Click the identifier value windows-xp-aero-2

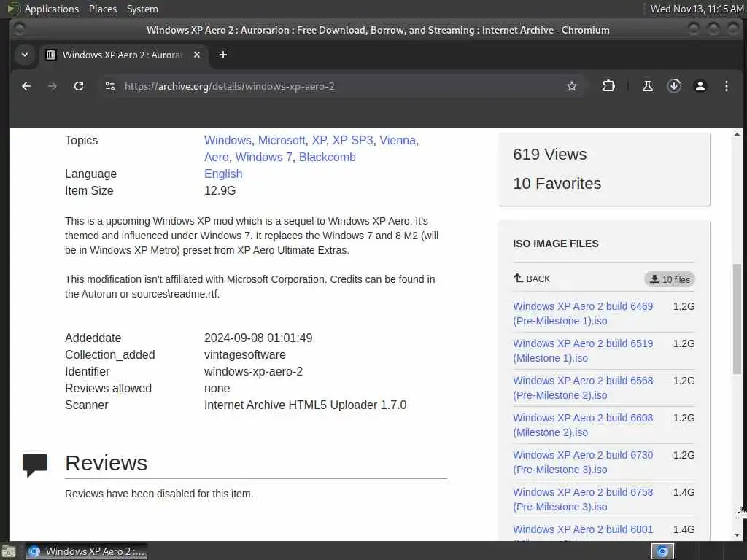coord(253,371)
